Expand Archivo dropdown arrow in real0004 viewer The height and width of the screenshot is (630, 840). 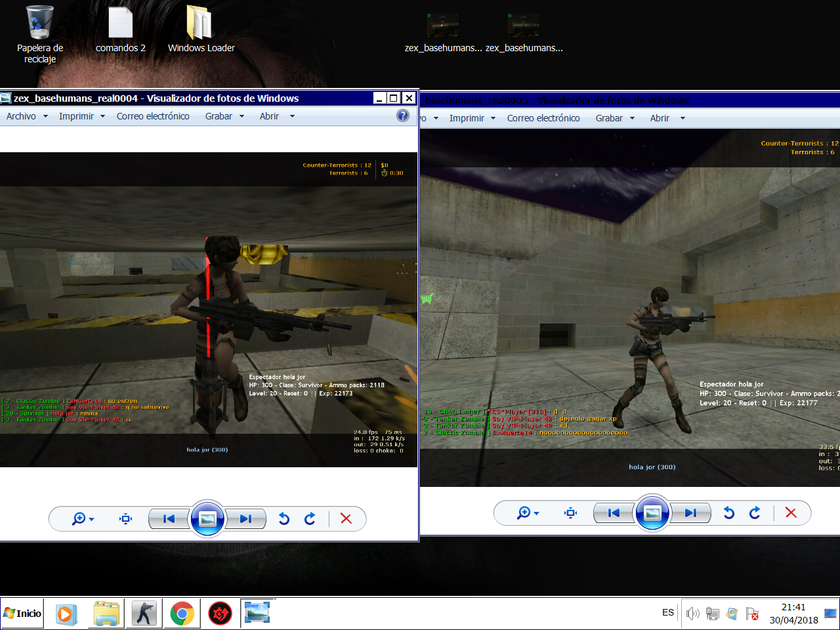(x=45, y=116)
